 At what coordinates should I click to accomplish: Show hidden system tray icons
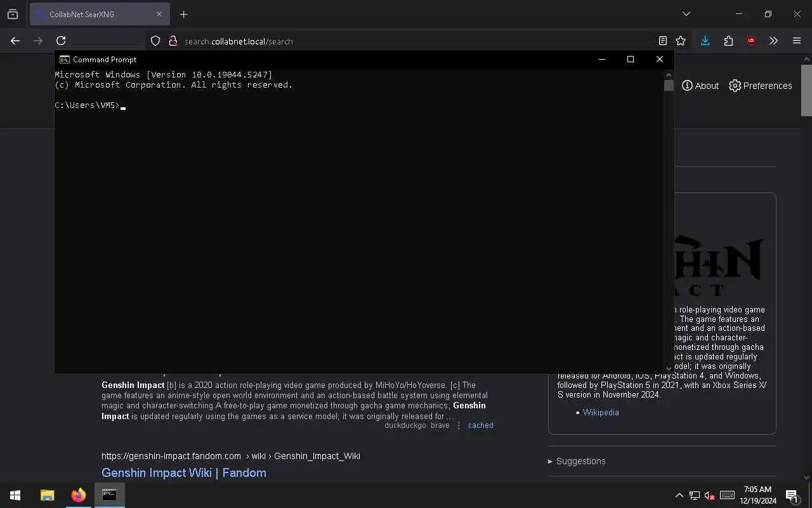click(679, 495)
